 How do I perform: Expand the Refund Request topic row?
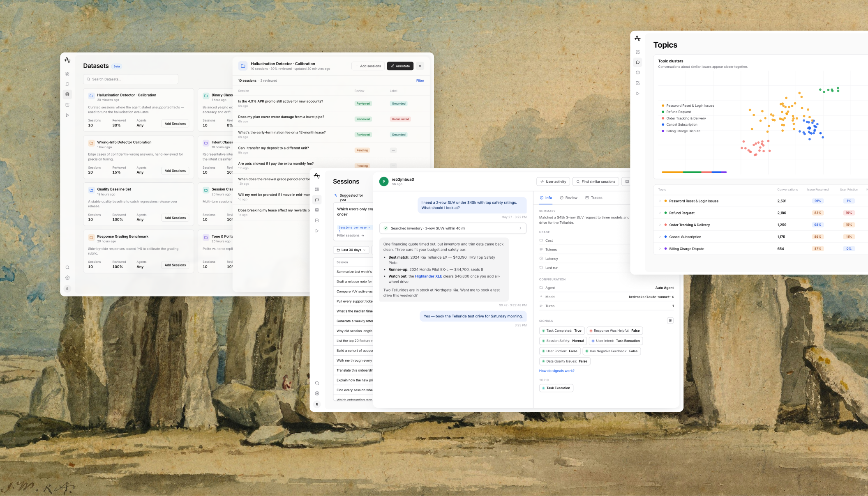click(660, 213)
